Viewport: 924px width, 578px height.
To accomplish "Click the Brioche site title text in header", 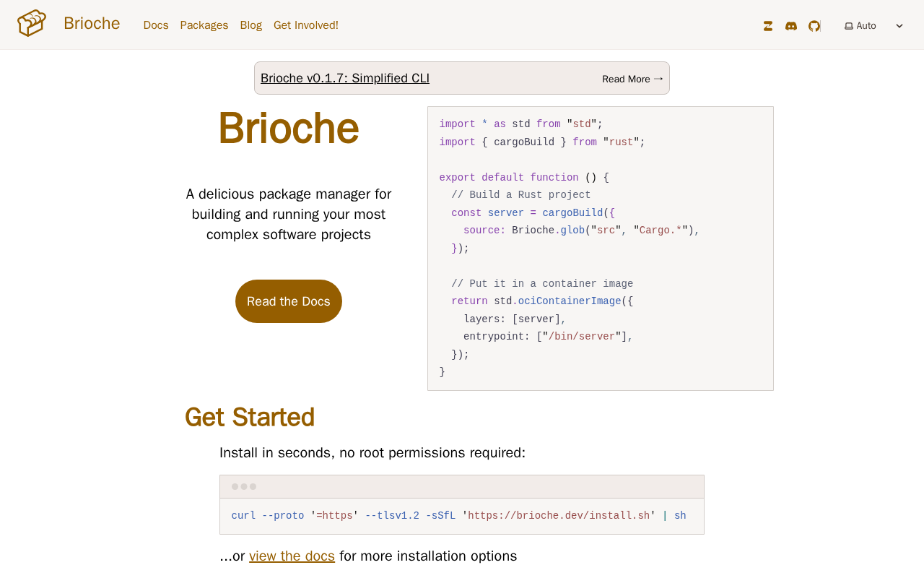I will [x=92, y=23].
